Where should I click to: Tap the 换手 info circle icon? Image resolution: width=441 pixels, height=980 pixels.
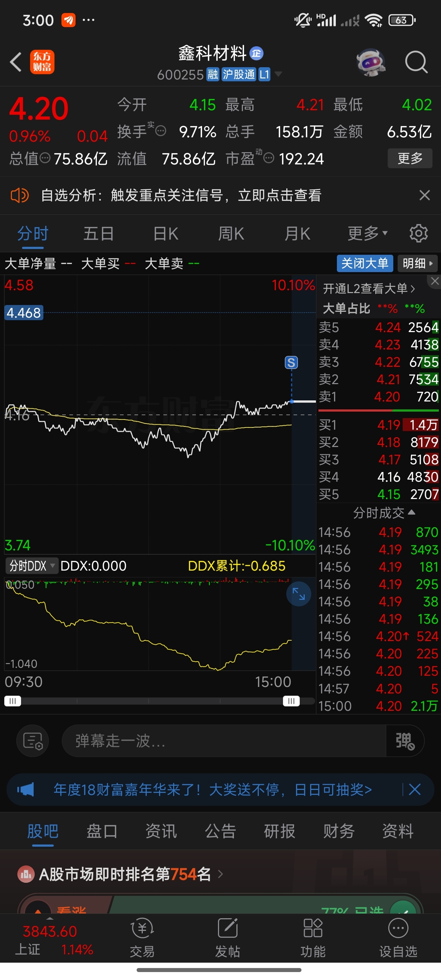click(x=161, y=131)
